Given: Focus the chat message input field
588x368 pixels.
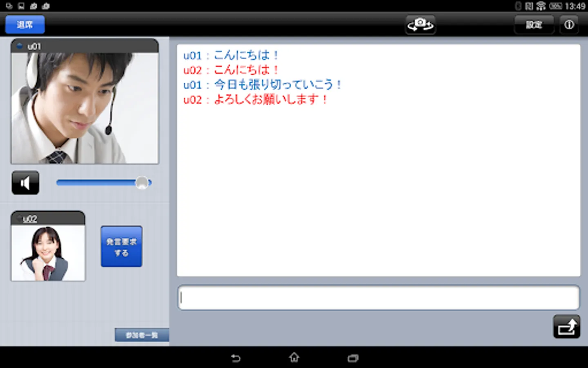Looking at the screenshot, I should click(379, 297).
